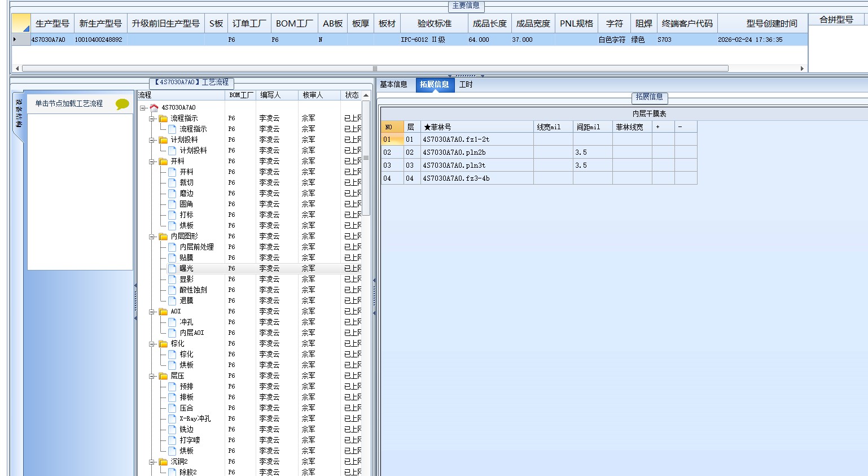Sort by the 生产型号 column header
868x476 pixels.
(52, 24)
